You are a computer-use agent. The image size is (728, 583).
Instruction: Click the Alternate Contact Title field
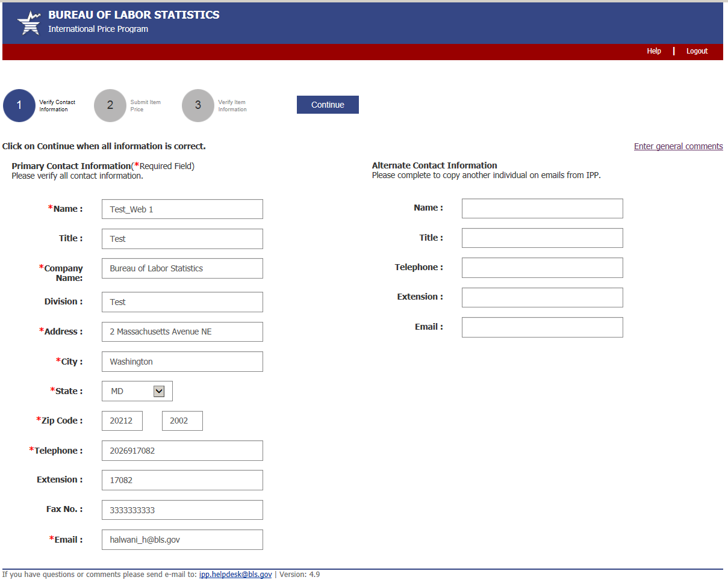pos(543,238)
